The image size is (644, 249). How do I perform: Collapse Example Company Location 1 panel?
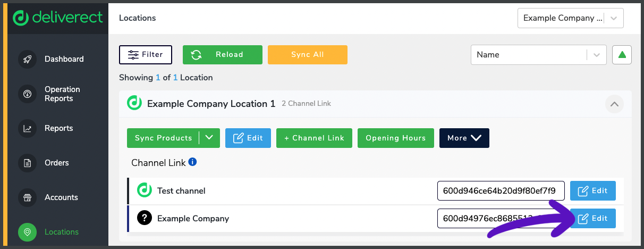coord(614,104)
